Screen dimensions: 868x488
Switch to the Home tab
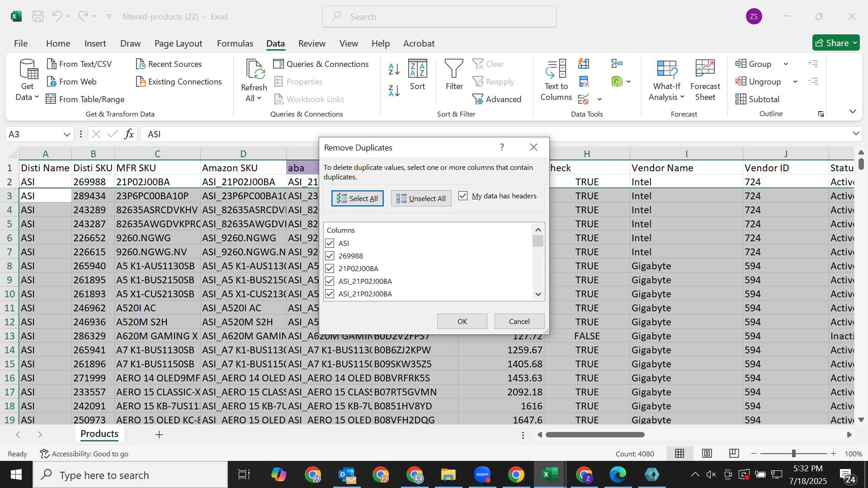pyautogui.click(x=58, y=43)
